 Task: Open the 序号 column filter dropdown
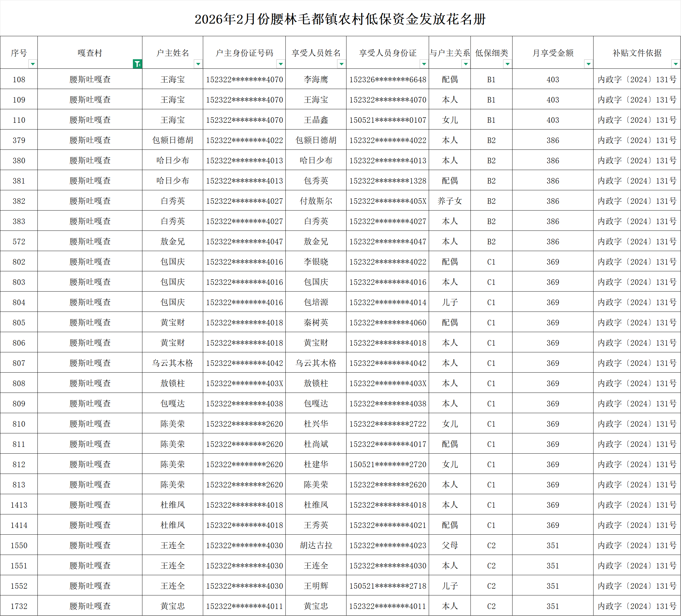click(33, 64)
